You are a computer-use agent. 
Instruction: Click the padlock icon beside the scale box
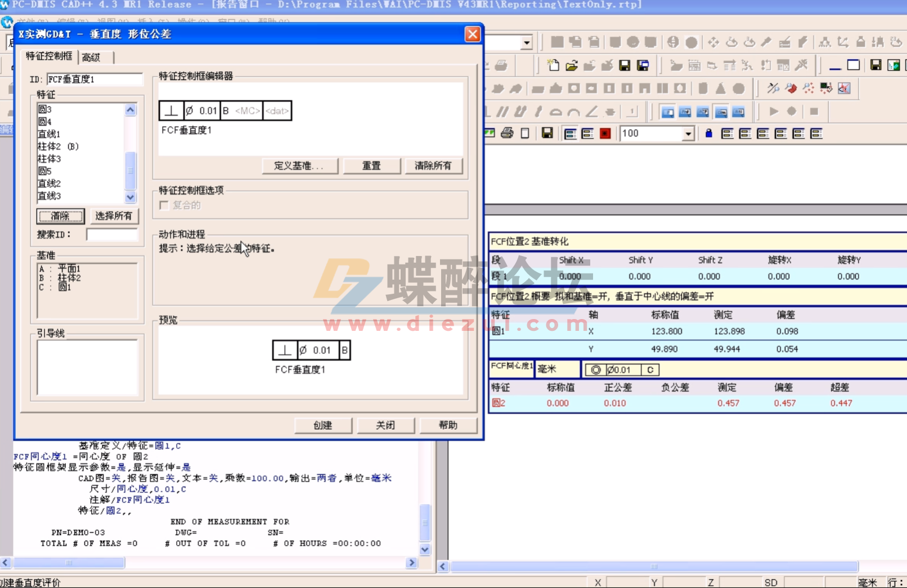pyautogui.click(x=709, y=133)
